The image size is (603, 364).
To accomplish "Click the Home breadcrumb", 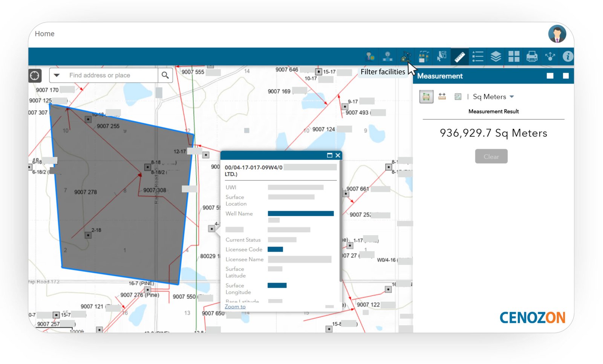I will tap(44, 34).
